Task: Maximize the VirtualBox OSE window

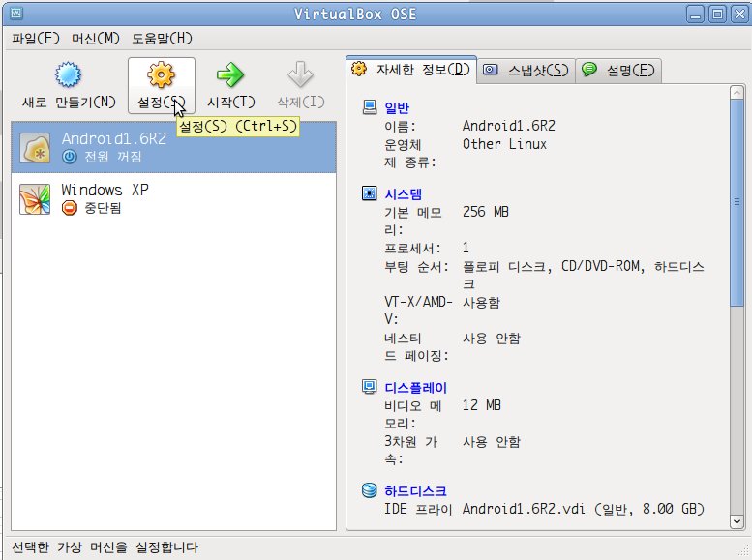Action: (x=717, y=14)
